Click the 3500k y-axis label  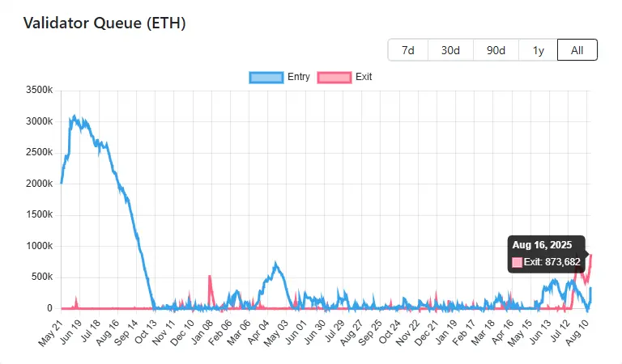click(x=39, y=91)
